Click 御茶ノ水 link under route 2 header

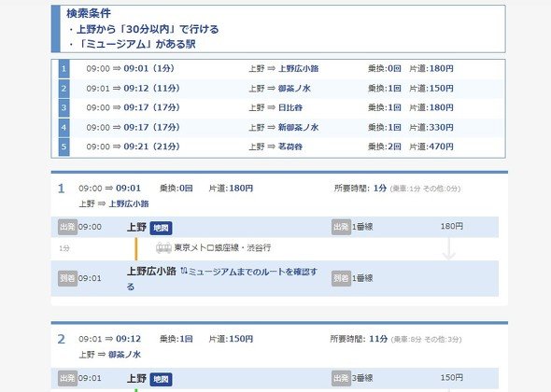click(x=125, y=355)
